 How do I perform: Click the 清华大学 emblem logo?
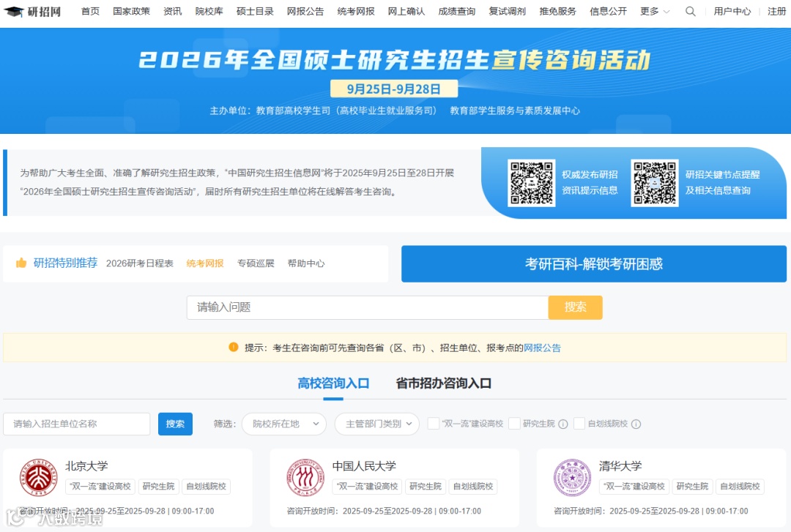(x=572, y=478)
